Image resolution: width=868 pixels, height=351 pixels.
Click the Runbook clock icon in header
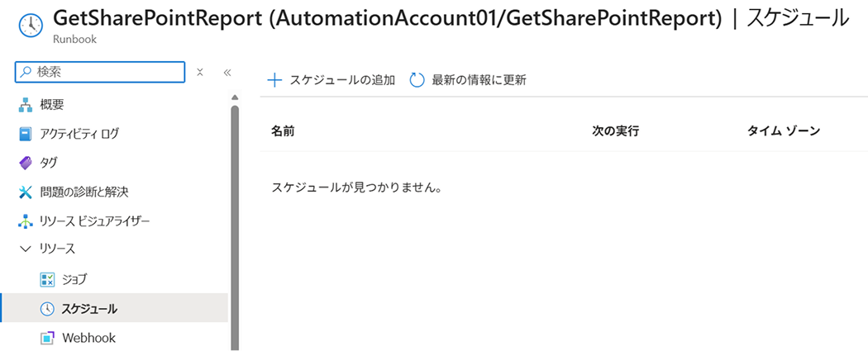click(29, 26)
